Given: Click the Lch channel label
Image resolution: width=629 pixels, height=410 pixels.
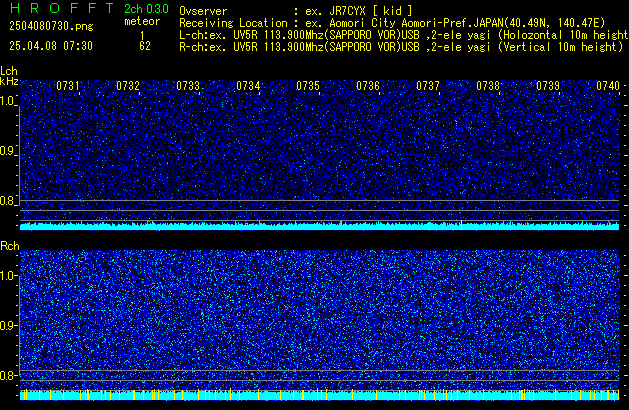Looking at the screenshot, I should click(9, 71).
